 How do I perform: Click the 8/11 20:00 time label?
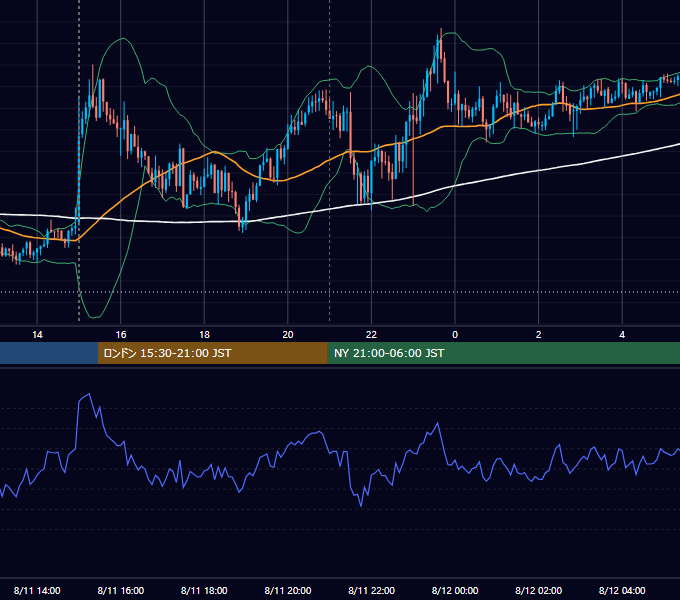288,590
